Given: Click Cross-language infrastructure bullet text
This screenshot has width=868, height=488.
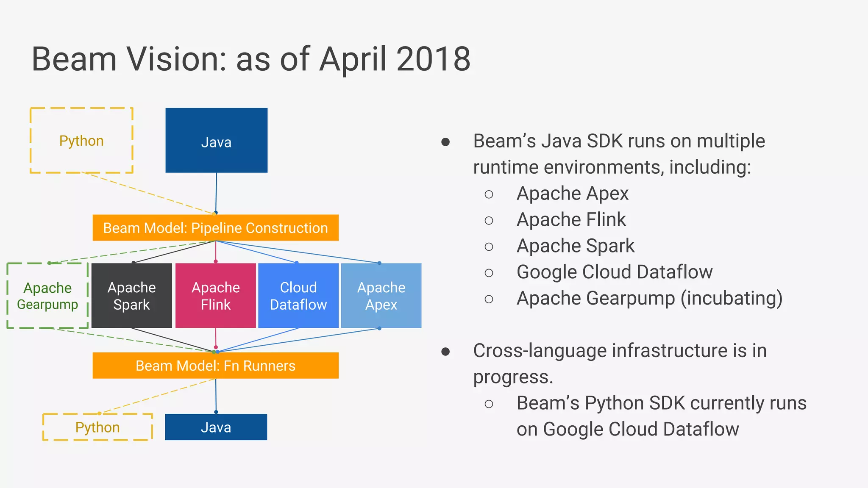Looking at the screenshot, I should 620,363.
